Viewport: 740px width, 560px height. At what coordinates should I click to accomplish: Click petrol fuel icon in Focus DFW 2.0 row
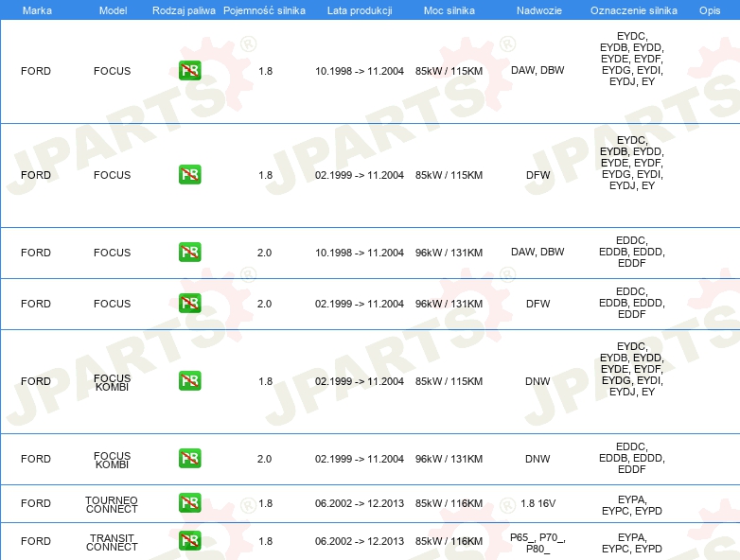coord(189,303)
